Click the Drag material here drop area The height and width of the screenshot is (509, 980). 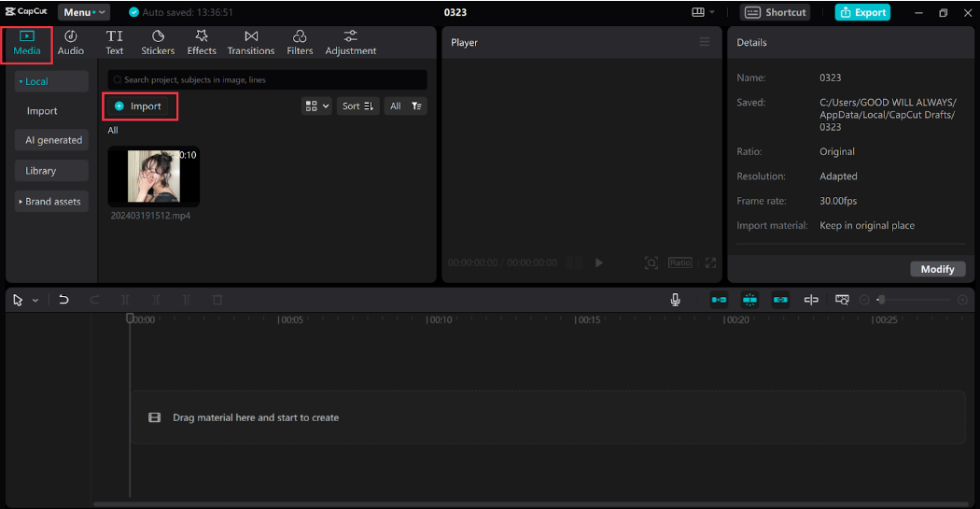pyautogui.click(x=548, y=417)
